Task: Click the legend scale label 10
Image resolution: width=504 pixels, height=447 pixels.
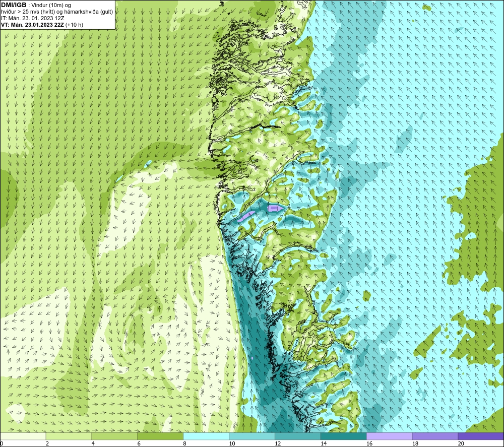Action: click(x=232, y=444)
